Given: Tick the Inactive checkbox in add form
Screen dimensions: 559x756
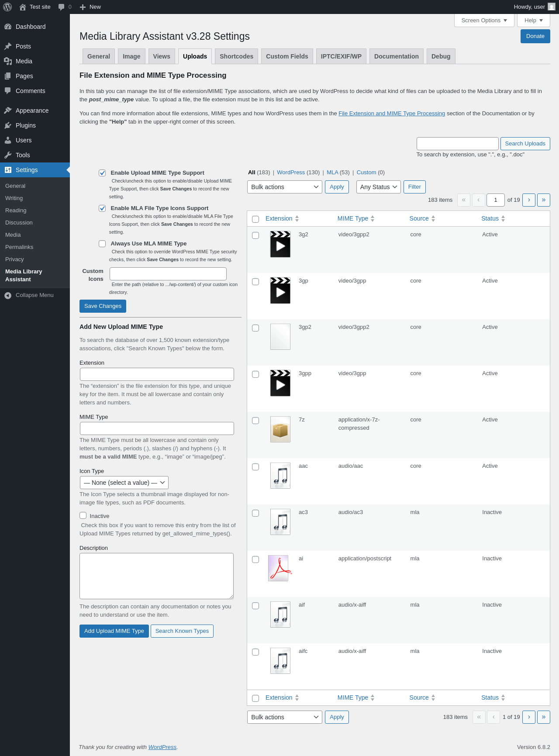Looking at the screenshot, I should 83,515.
